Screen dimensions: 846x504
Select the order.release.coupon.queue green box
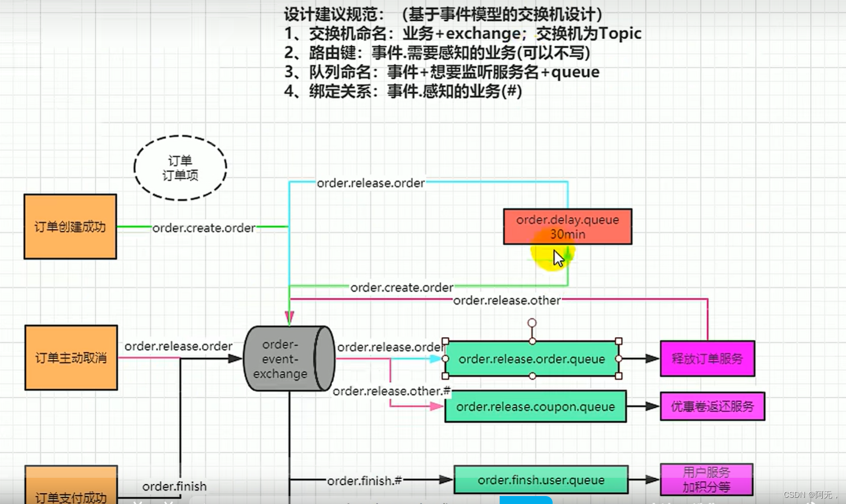(x=535, y=406)
